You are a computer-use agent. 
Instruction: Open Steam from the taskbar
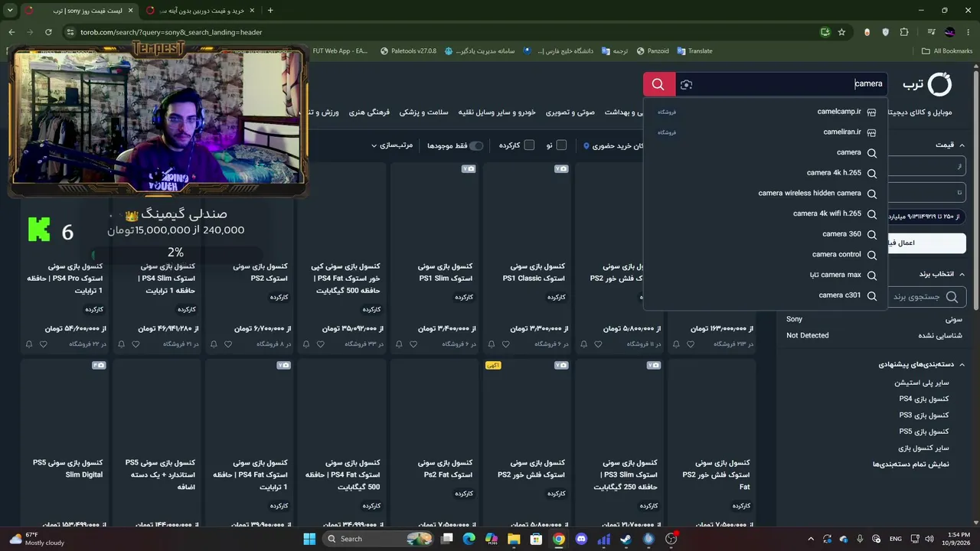click(x=626, y=539)
